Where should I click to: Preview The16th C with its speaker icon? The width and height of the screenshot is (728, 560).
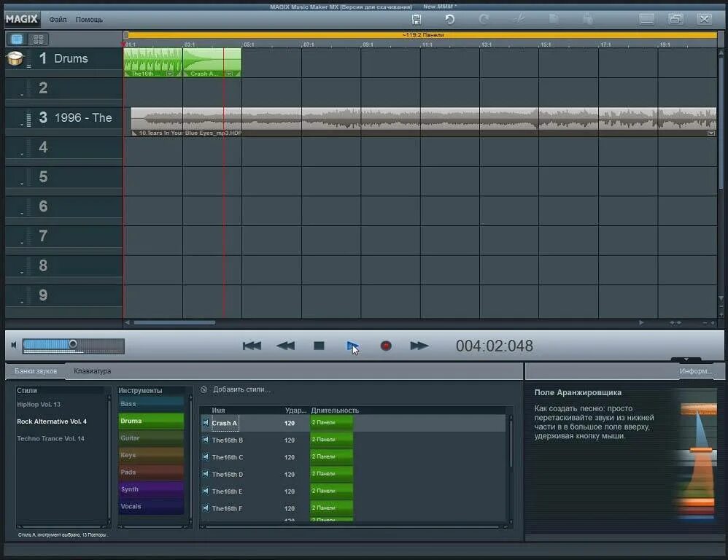coord(206,457)
